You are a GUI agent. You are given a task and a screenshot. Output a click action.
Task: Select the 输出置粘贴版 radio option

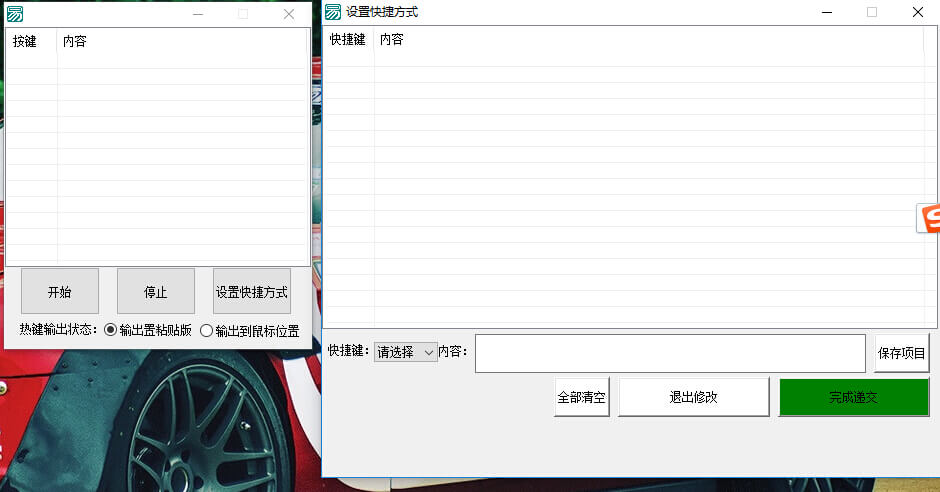click(111, 330)
